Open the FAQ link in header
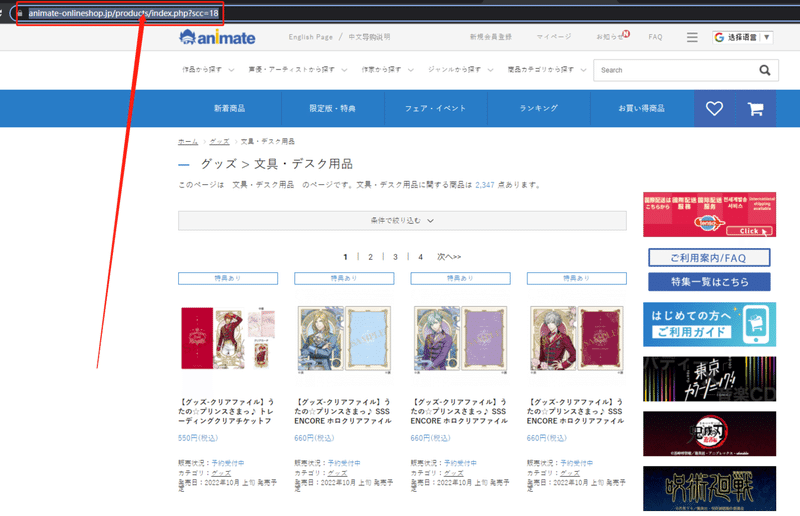The width and height of the screenshot is (800, 516). tap(655, 37)
